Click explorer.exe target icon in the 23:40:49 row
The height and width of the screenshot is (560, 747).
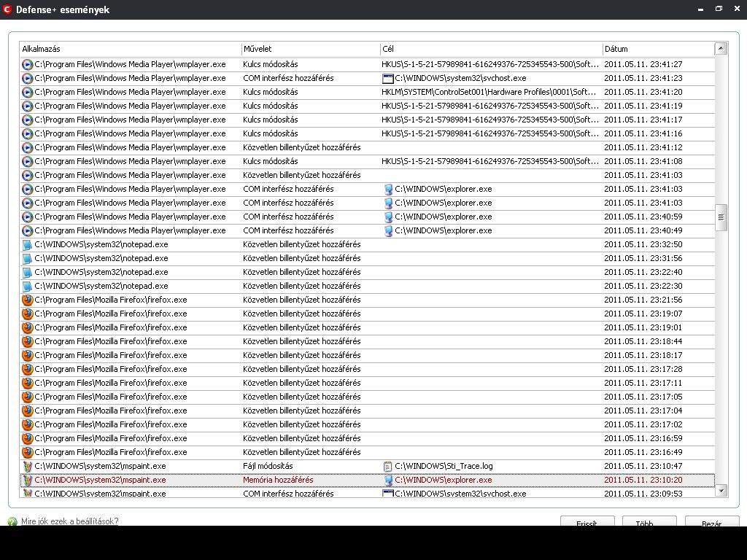click(x=388, y=231)
